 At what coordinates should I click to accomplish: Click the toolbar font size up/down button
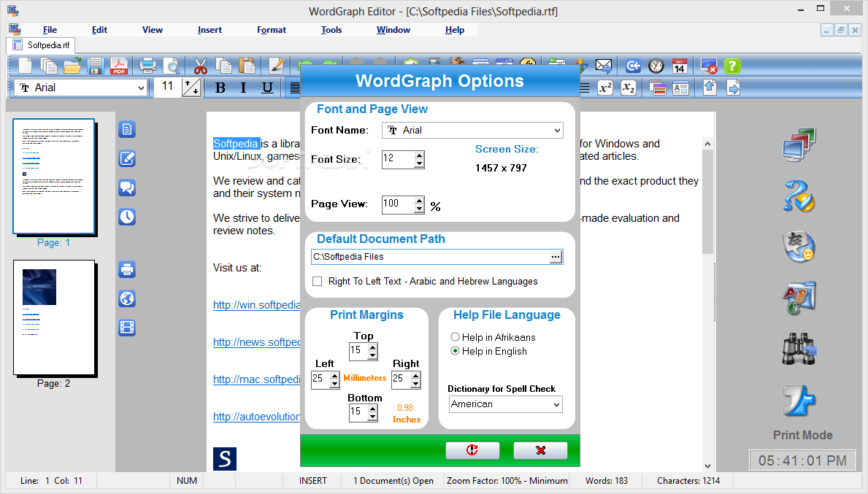coord(191,88)
